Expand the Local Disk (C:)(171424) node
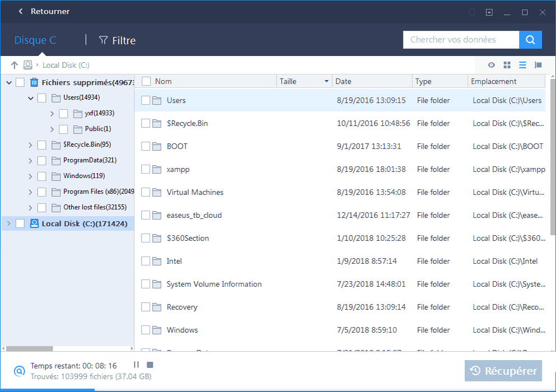This screenshot has height=392, width=556. (x=9, y=223)
